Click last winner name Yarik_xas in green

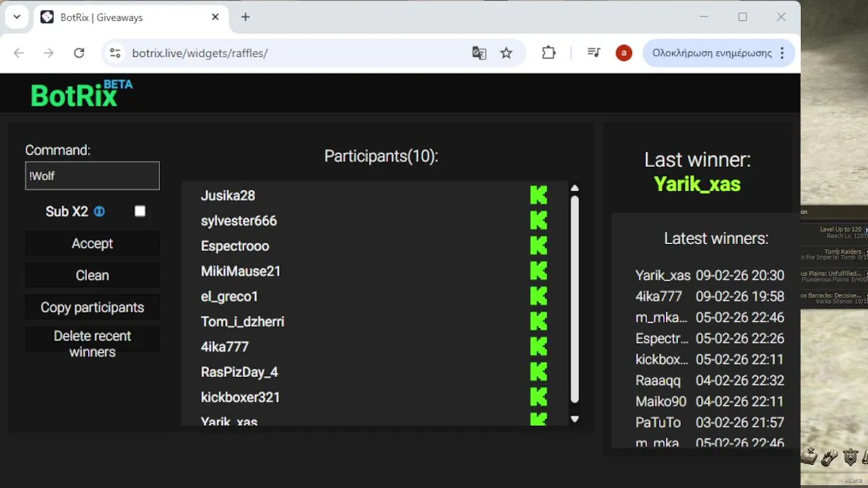[697, 184]
